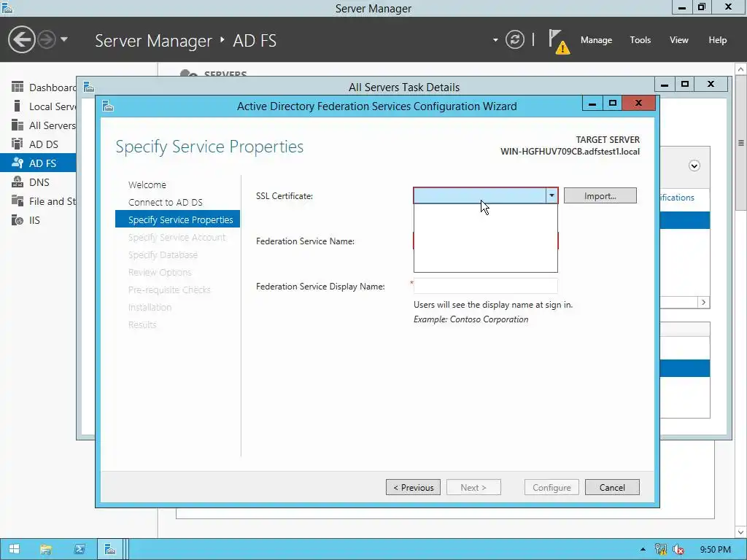The image size is (747, 560).
Task: Click the AD DS role icon
Action: (18, 144)
